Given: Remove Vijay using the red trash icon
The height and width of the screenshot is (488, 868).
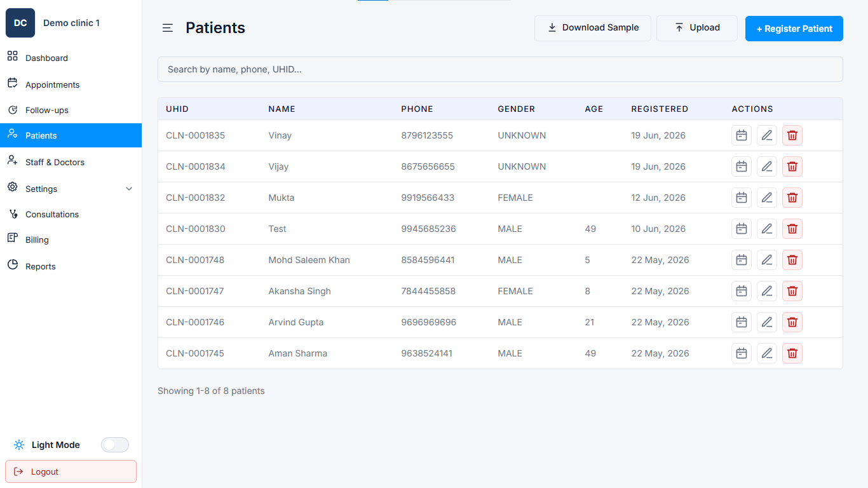Looking at the screenshot, I should [x=792, y=166].
